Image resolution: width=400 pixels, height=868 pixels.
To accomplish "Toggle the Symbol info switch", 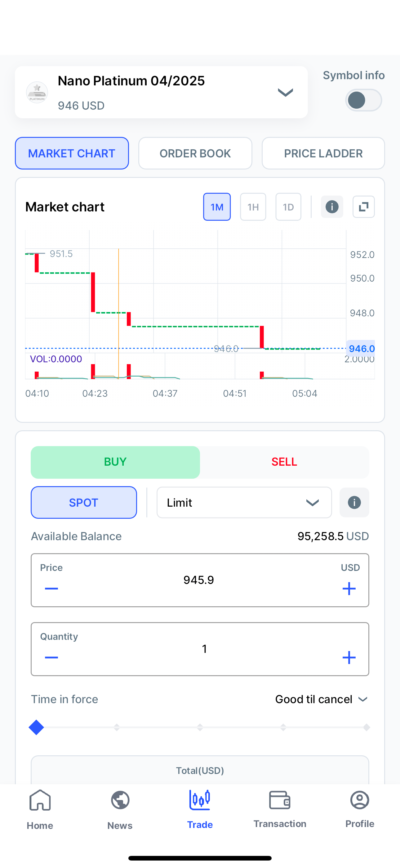I will [x=363, y=100].
